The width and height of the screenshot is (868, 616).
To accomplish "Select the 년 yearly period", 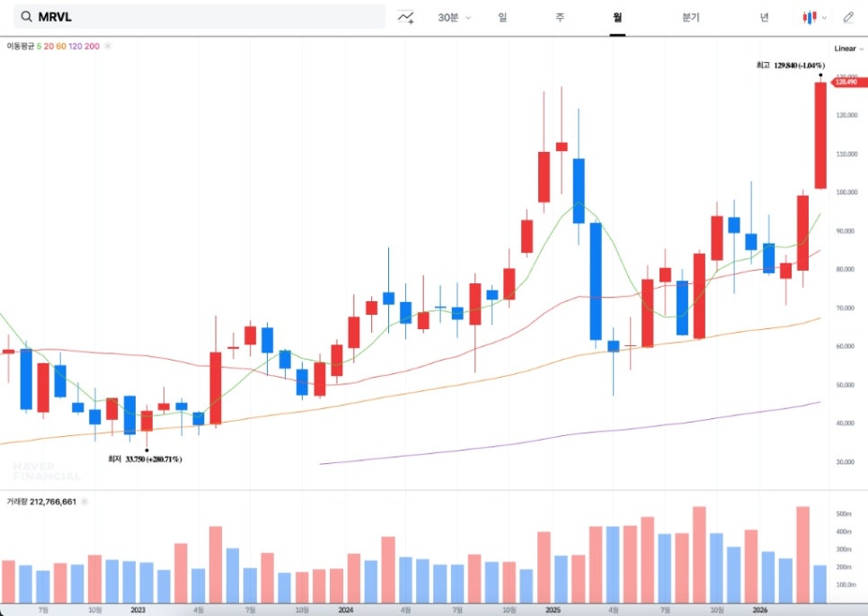I will [764, 17].
